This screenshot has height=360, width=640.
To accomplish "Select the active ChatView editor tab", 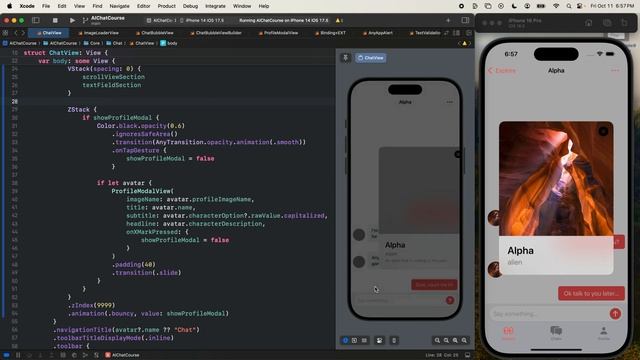I will (x=49, y=33).
